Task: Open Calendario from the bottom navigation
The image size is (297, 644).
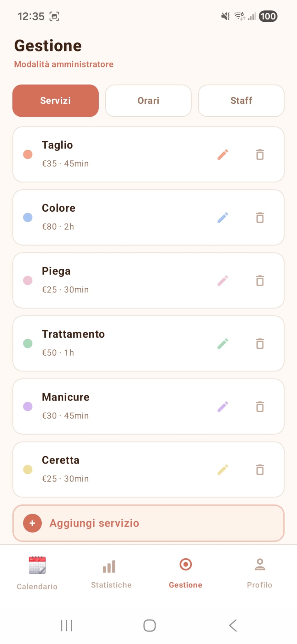Action: tap(37, 573)
